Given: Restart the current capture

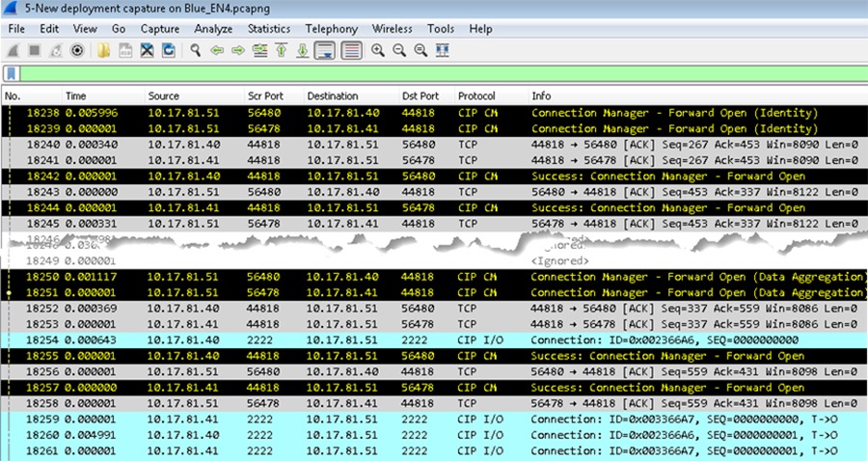Looking at the screenshot, I should (56, 51).
